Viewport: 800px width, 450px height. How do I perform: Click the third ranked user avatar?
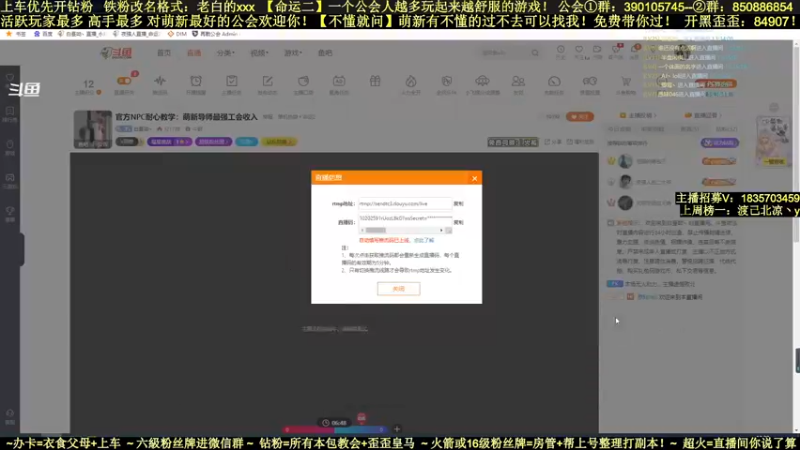pyautogui.click(x=625, y=203)
